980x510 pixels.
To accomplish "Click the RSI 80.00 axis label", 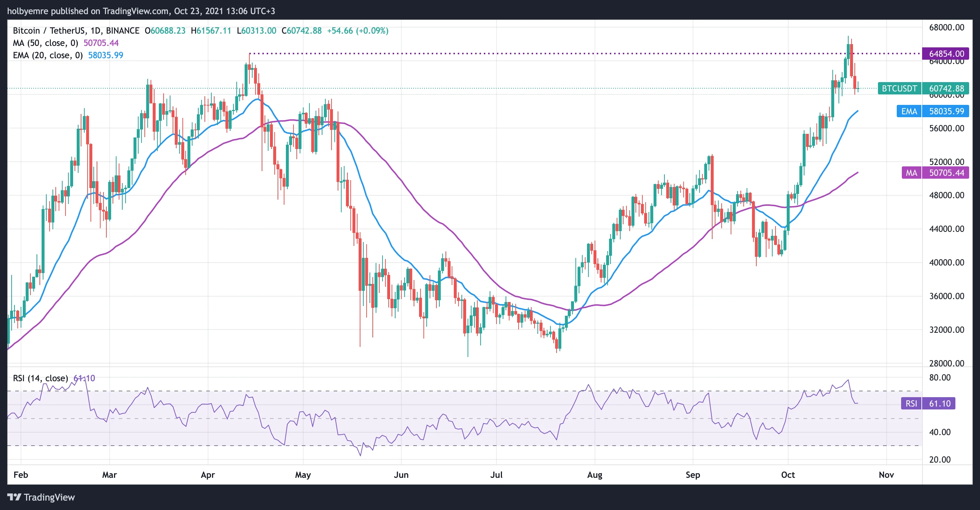I will coord(940,378).
